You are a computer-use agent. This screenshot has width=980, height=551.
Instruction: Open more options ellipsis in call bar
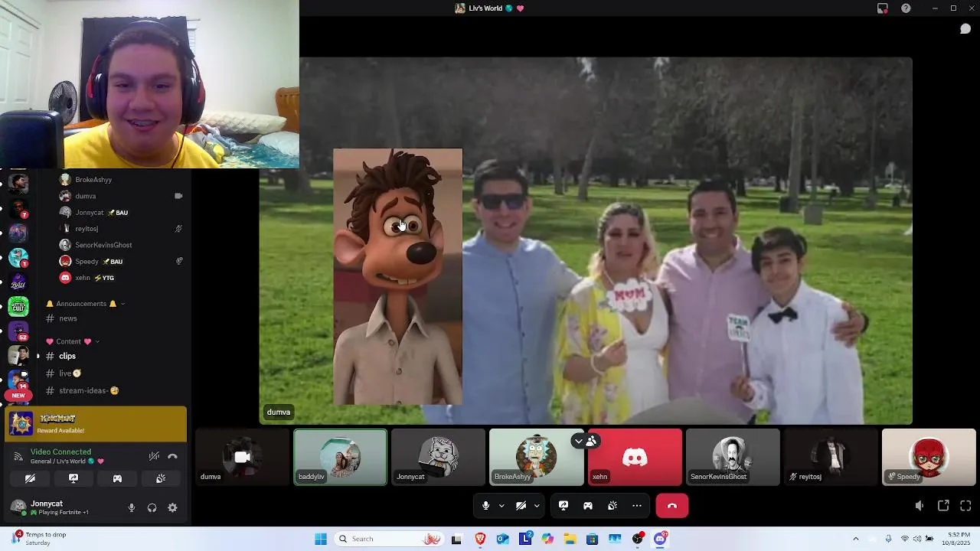click(x=637, y=506)
